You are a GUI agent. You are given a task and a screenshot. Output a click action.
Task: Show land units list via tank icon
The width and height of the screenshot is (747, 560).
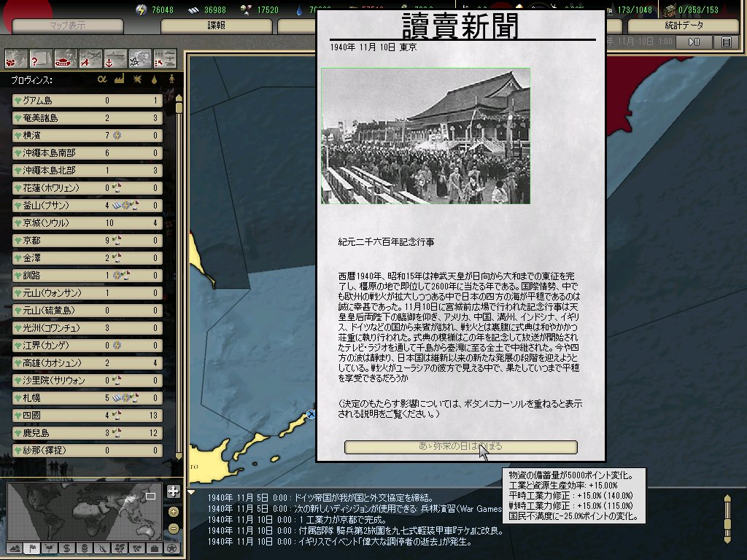point(66,58)
